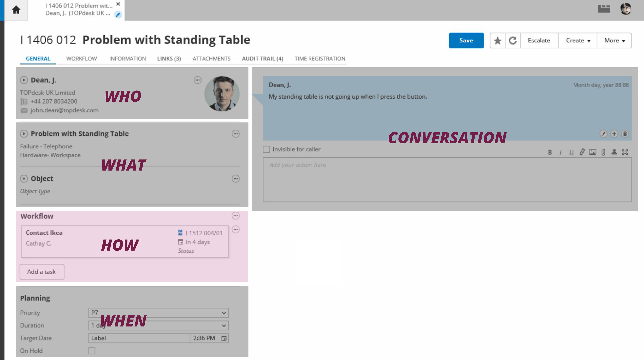Image resolution: width=644 pixels, height=360 pixels.
Task: Click the insert image icon in editor
Action: 593,152
